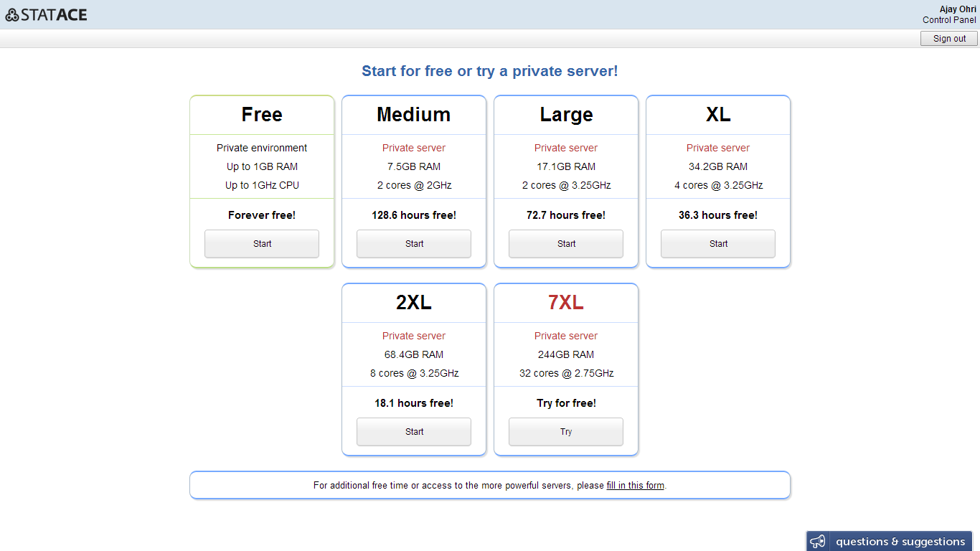
Task: Click the 'Start for free' page headline
Action: 489,71
